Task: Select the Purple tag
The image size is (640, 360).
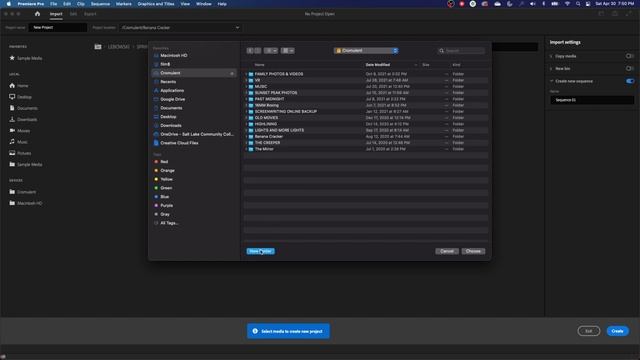Action: pyautogui.click(x=163, y=206)
